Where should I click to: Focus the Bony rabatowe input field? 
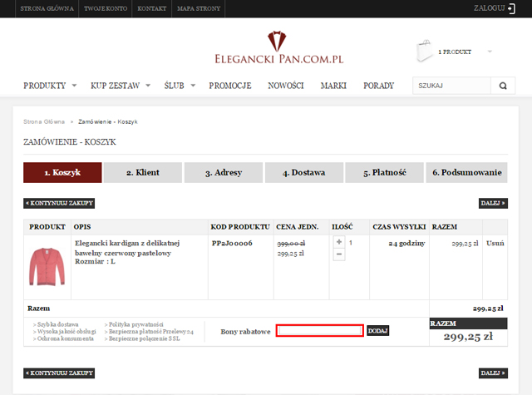pos(320,330)
